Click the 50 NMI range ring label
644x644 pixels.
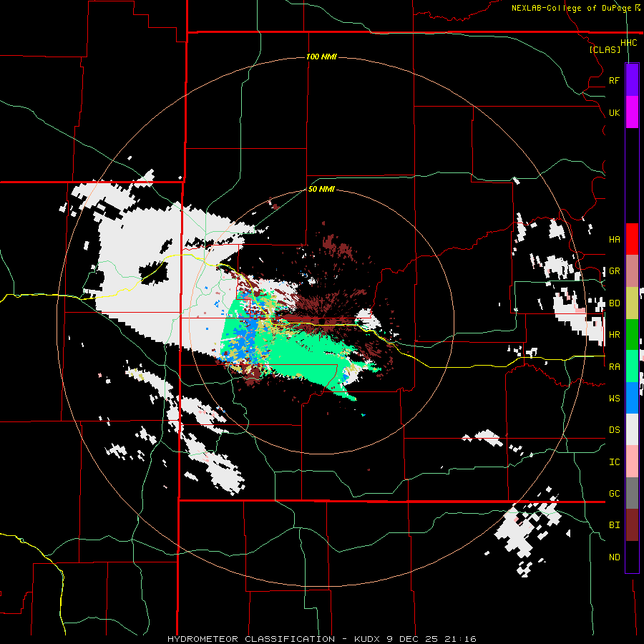tap(321, 189)
